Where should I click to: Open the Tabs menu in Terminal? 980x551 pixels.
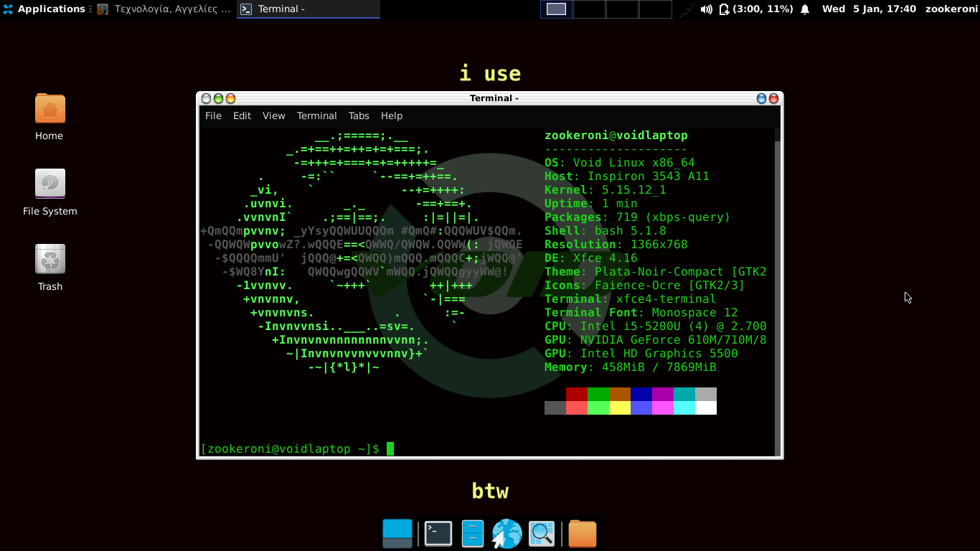(x=359, y=116)
